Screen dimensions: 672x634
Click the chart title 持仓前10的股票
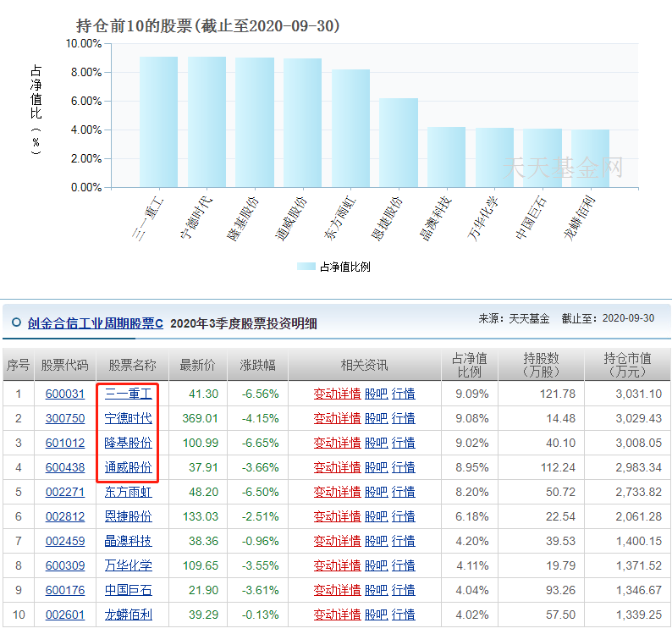tap(208, 25)
